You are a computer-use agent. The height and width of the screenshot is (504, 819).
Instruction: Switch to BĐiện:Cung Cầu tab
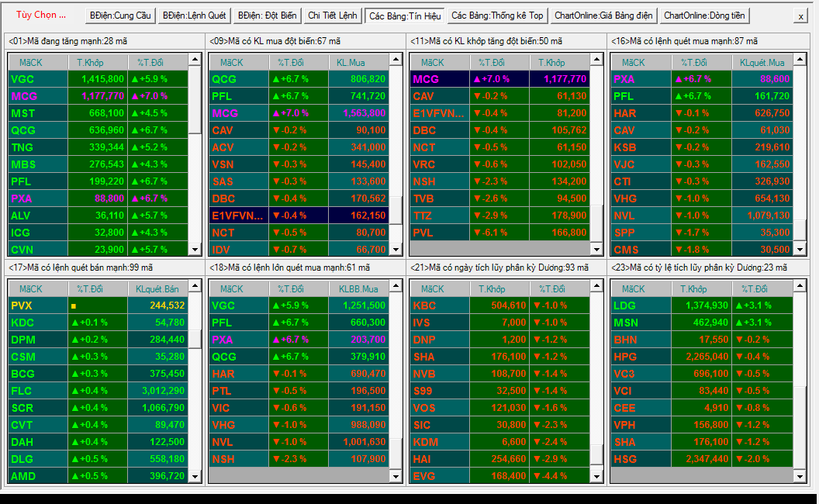click(120, 16)
